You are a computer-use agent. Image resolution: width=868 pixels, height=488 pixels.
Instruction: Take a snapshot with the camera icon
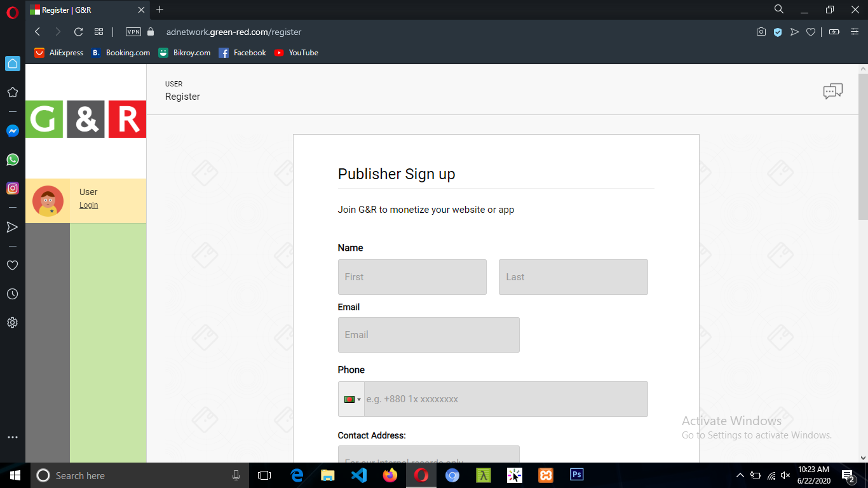761,32
